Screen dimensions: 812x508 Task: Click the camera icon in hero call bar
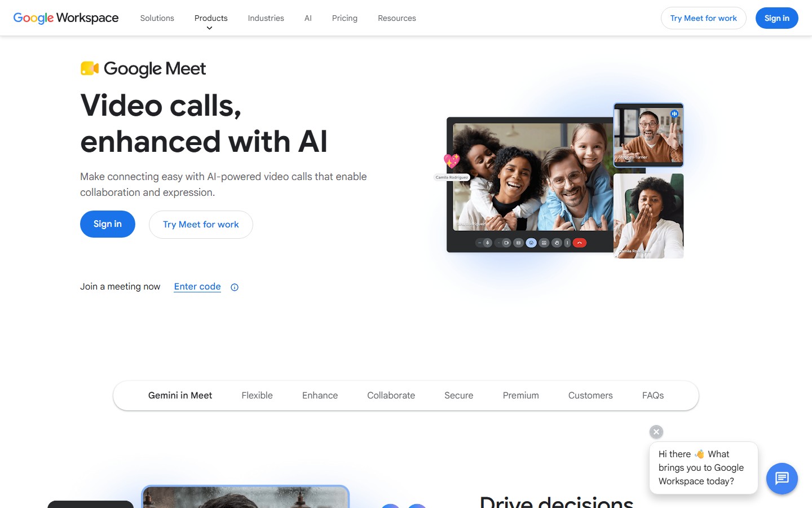506,243
